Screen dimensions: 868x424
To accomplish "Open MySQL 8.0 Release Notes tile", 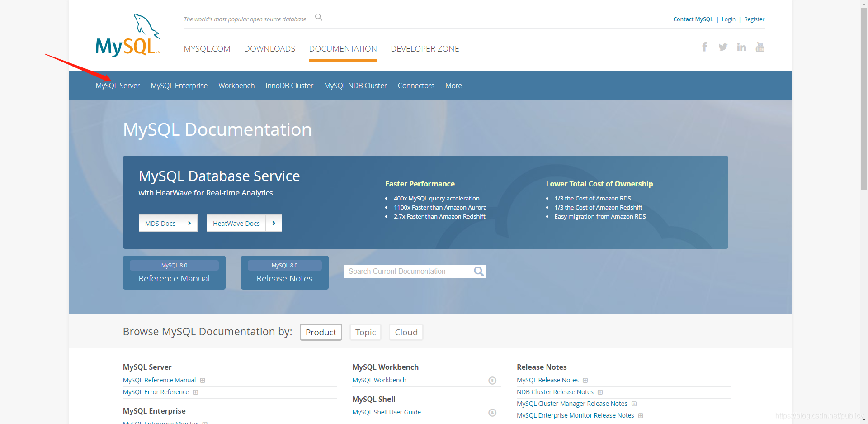I will [x=285, y=272].
